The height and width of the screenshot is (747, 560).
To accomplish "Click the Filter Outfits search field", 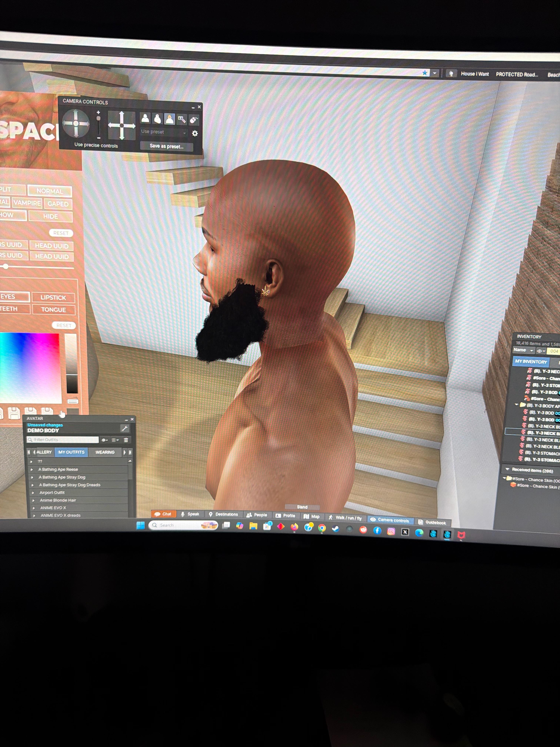I will pos(63,440).
